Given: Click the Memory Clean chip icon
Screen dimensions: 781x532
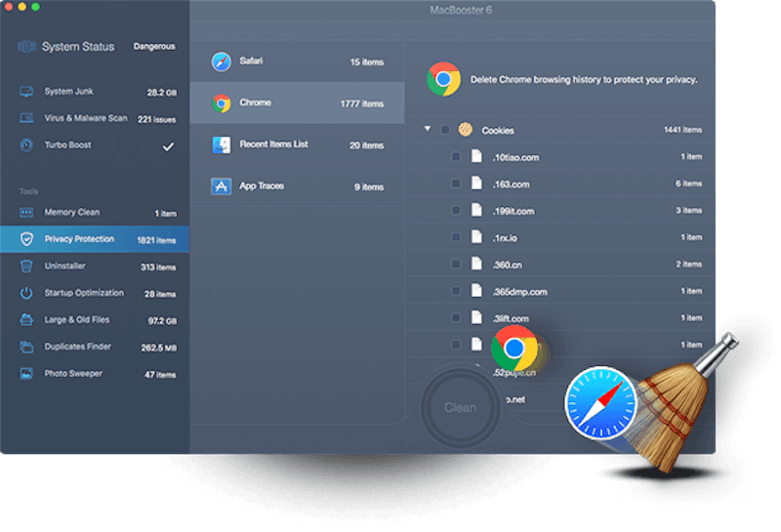Looking at the screenshot, I should pyautogui.click(x=26, y=212).
